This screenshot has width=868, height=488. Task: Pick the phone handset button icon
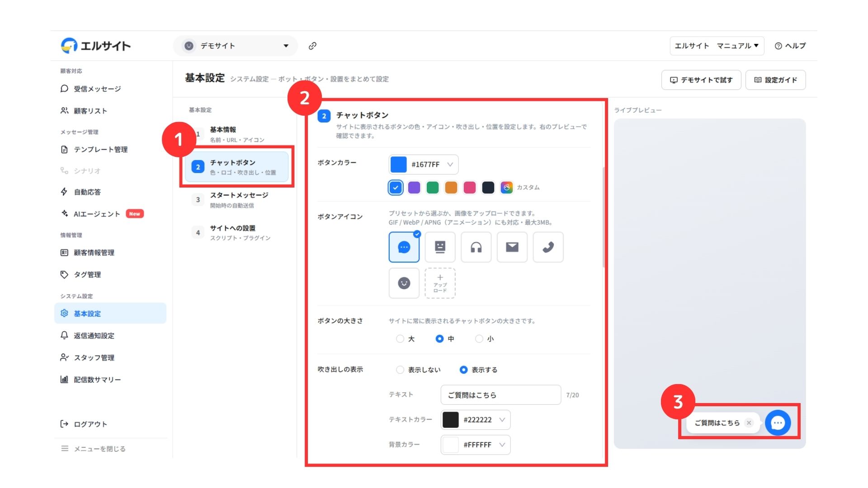[x=548, y=247]
